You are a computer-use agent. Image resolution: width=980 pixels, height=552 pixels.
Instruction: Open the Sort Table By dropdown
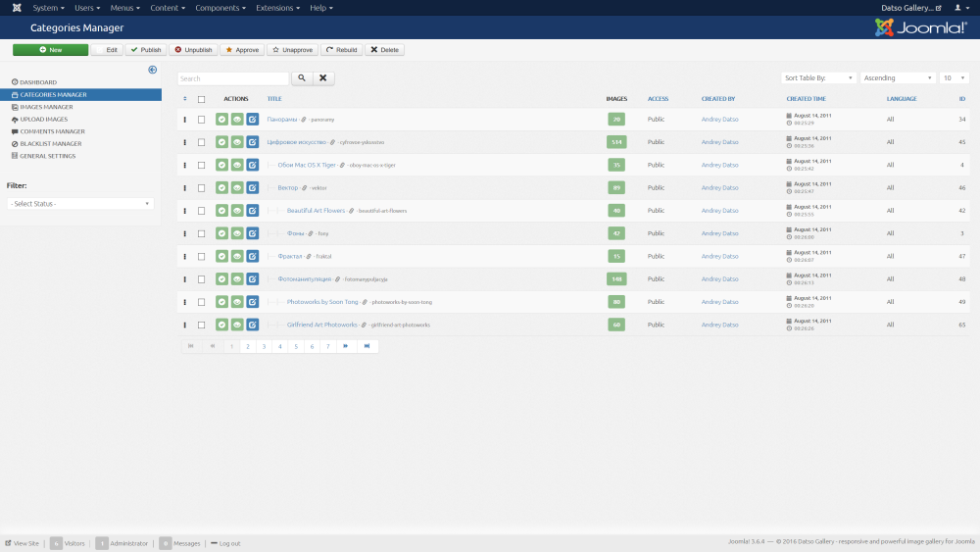(x=818, y=78)
